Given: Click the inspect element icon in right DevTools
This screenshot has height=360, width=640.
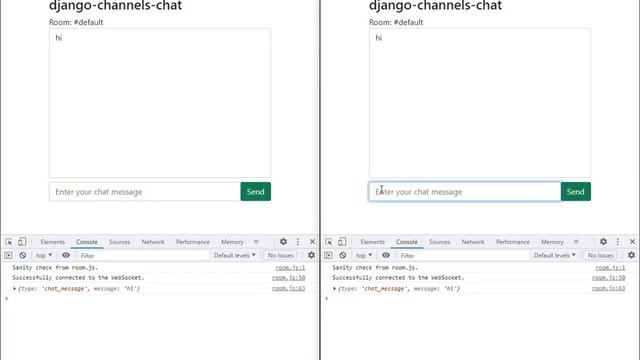Looking at the screenshot, I should tap(329, 242).
